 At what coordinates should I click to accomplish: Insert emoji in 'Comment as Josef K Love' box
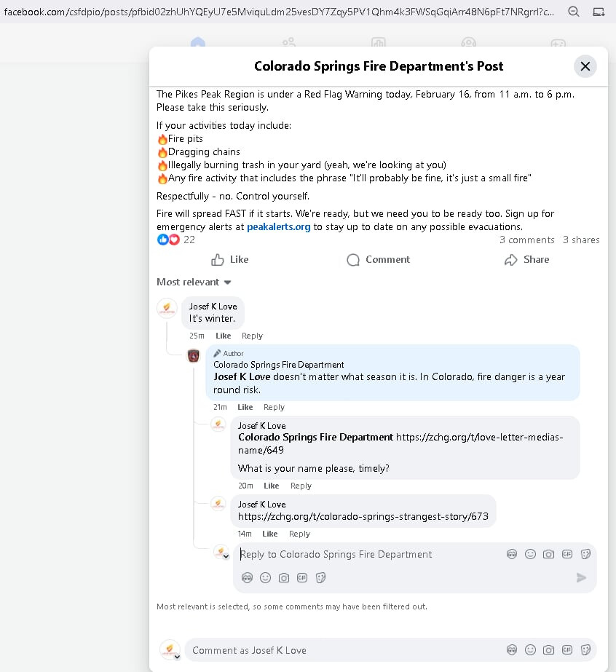[x=531, y=650]
